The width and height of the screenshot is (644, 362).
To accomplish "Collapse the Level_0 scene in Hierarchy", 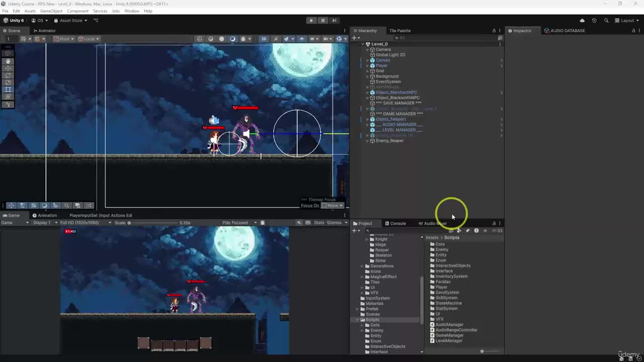I will (x=363, y=44).
